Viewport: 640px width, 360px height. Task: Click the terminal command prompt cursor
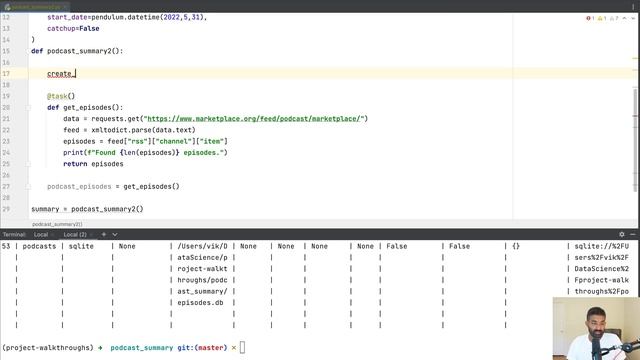(x=242, y=348)
